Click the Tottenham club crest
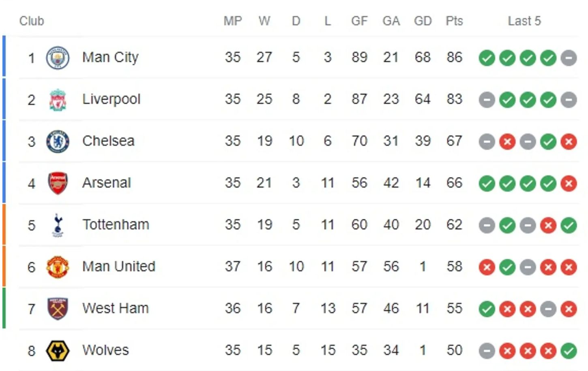The width and height of the screenshot is (588, 371). 58,225
